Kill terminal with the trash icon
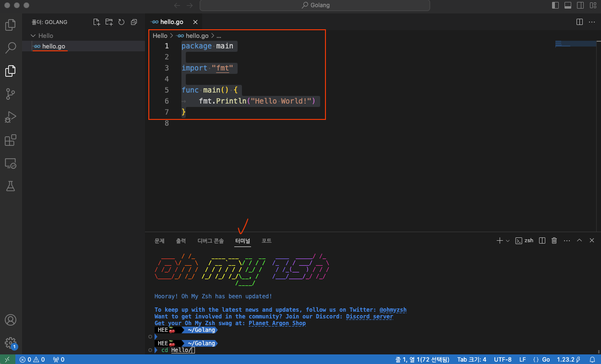This screenshot has height=364, width=601. 554,240
